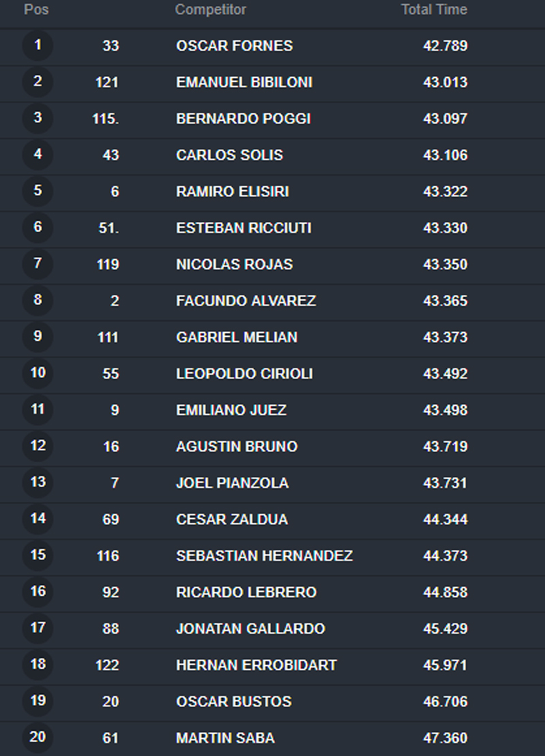545x756 pixels.
Task: Click the position 3 circle badge
Action: (37, 118)
